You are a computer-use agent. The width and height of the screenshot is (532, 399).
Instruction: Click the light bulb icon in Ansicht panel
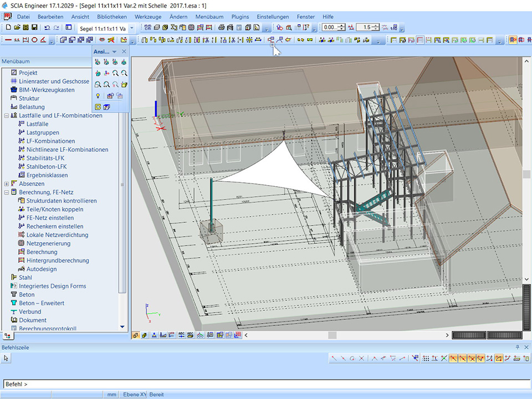coord(98,96)
